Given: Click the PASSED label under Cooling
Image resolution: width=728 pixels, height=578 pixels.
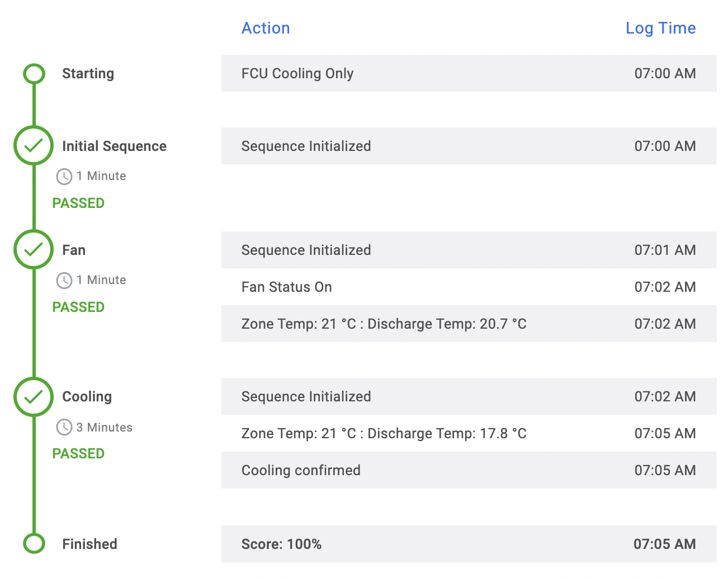Looking at the screenshot, I should tap(78, 453).
